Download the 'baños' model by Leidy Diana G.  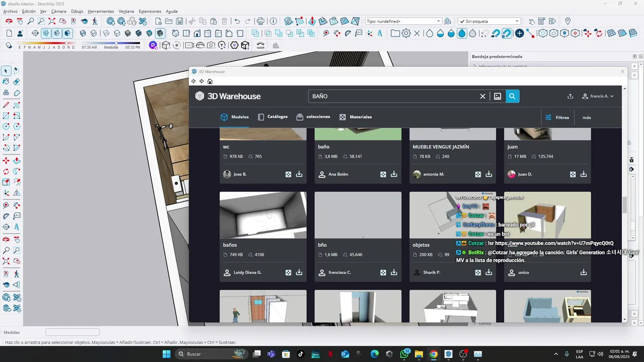click(x=299, y=272)
